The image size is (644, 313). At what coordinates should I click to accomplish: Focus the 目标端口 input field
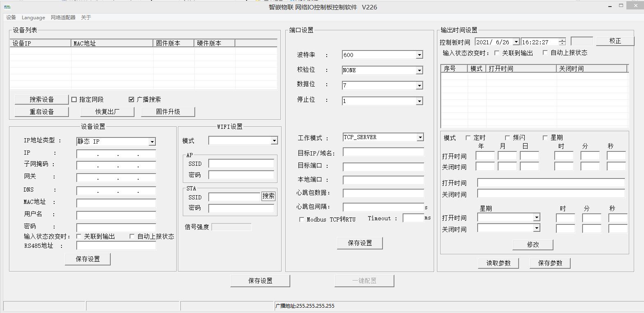[383, 167]
